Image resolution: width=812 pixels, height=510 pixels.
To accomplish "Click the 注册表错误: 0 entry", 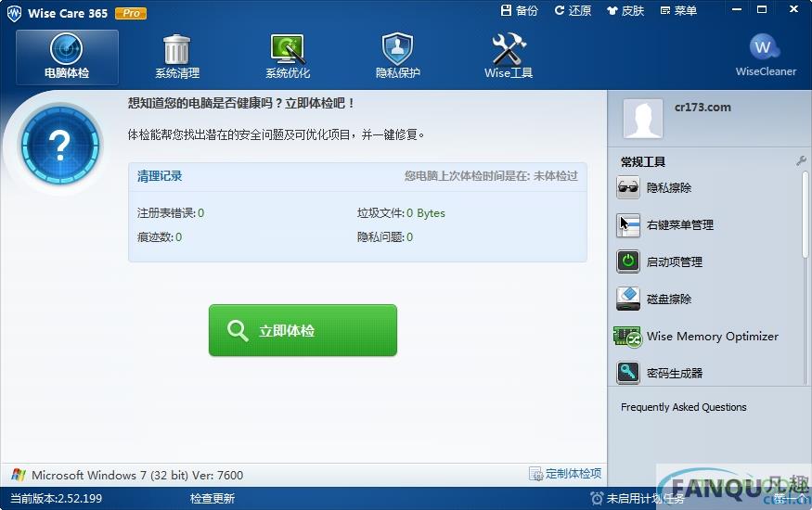I will coord(171,212).
